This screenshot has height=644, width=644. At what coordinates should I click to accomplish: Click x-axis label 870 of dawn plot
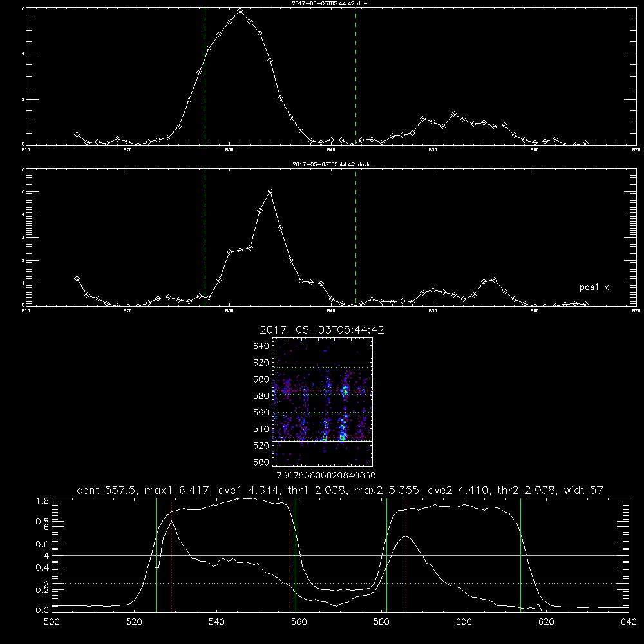click(x=636, y=150)
